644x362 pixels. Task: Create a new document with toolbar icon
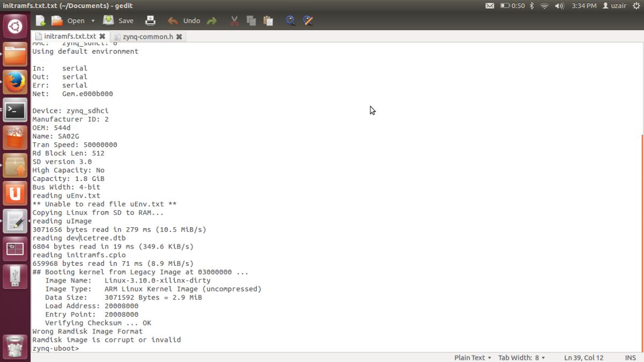(x=40, y=21)
